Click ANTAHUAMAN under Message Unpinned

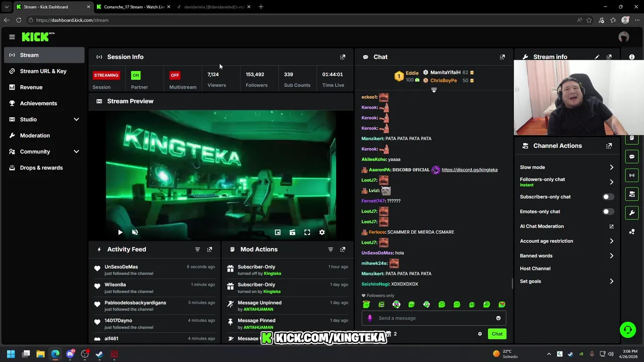(x=259, y=309)
